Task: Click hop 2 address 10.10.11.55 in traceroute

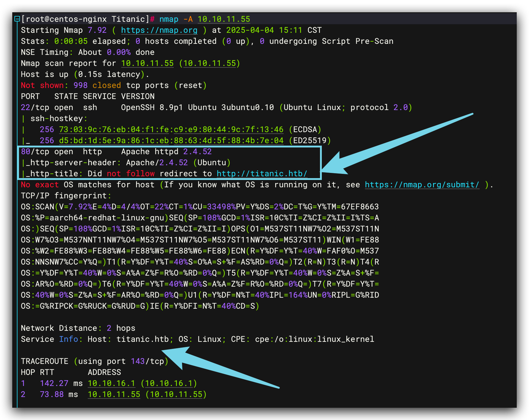Action: pyautogui.click(x=114, y=395)
